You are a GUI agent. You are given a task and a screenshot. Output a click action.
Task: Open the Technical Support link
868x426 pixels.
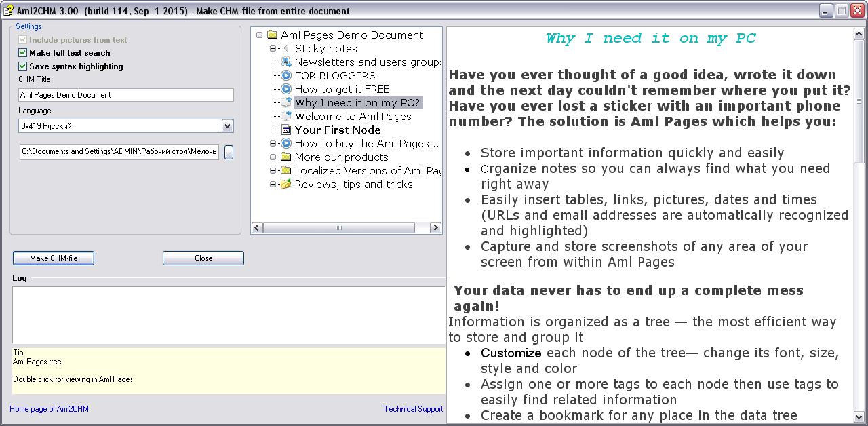(x=413, y=409)
